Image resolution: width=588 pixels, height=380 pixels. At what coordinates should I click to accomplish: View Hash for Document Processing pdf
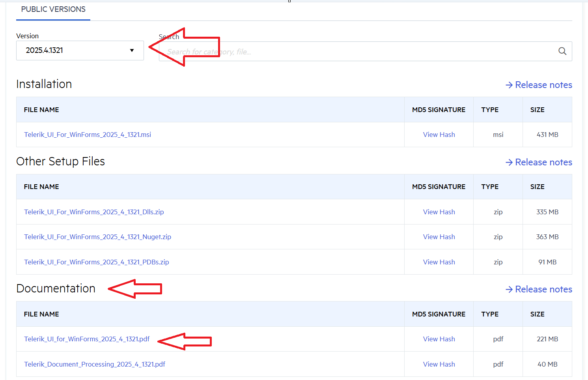coord(439,364)
